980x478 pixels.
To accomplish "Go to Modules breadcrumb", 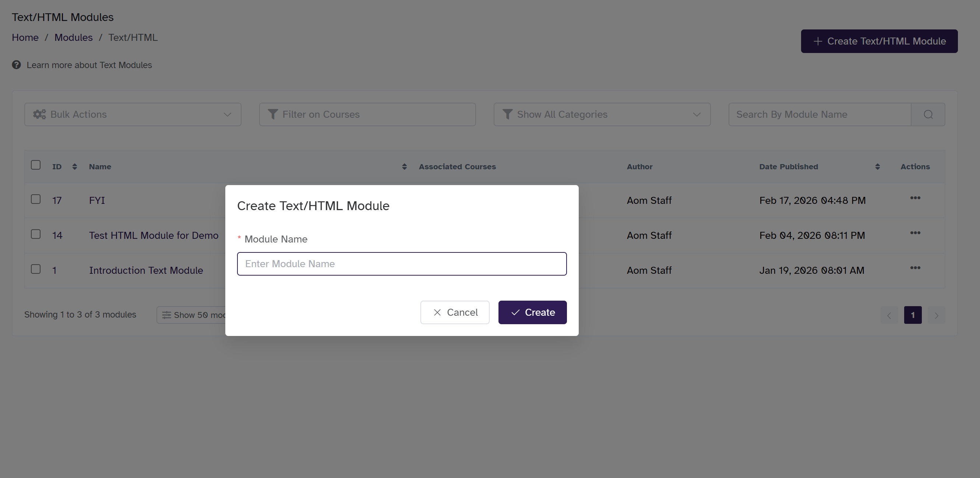I will [x=73, y=38].
